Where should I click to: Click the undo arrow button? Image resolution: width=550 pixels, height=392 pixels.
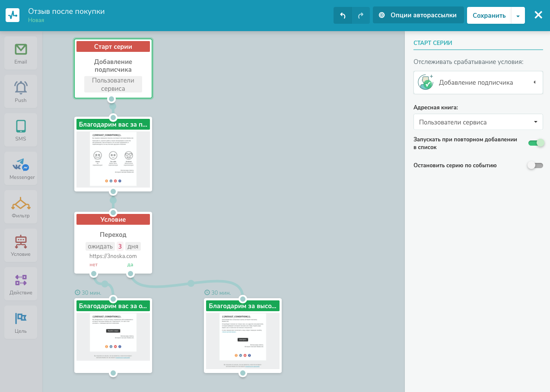[x=343, y=16]
